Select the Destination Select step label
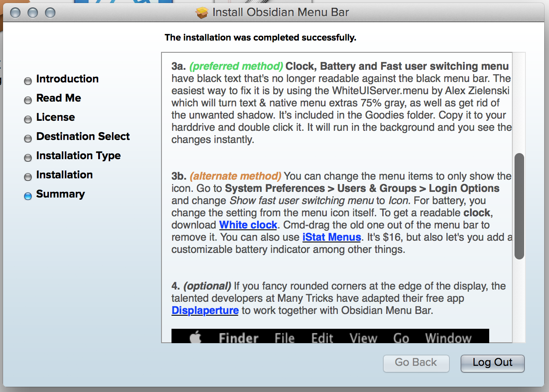This screenshot has width=549, height=392. pyautogui.click(x=83, y=136)
